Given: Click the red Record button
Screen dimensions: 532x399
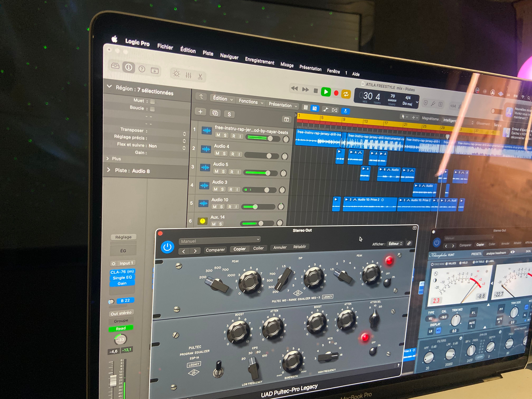Looking at the screenshot, I should point(336,93).
